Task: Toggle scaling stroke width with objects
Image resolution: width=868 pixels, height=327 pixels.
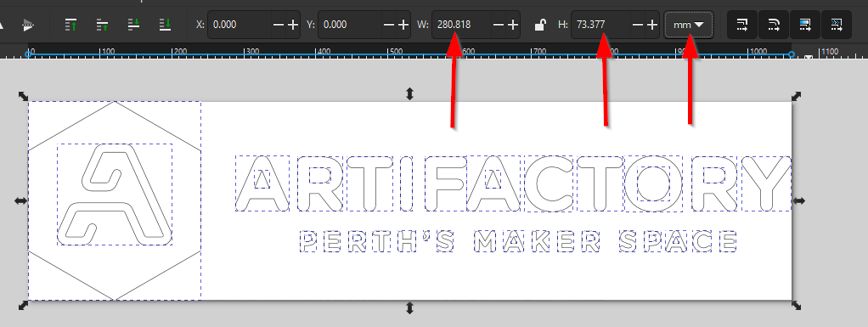Action: (742, 25)
